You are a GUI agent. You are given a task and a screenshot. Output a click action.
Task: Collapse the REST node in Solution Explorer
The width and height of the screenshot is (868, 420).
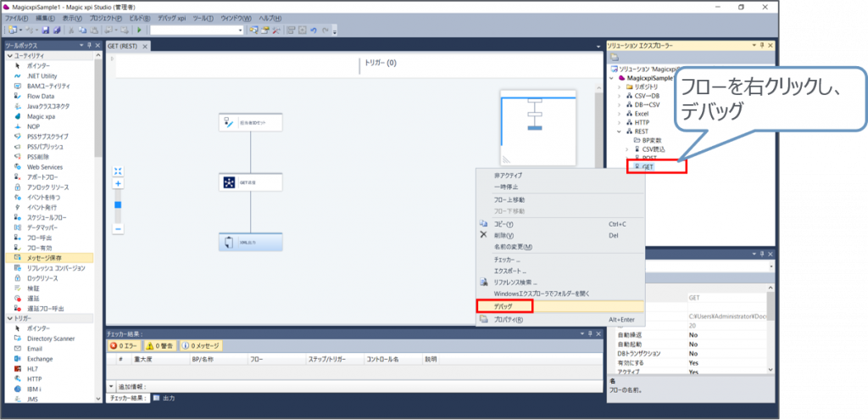point(618,132)
